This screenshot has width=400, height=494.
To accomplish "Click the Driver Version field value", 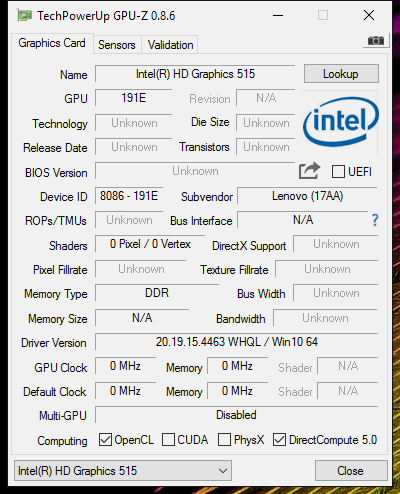I will point(237,342).
